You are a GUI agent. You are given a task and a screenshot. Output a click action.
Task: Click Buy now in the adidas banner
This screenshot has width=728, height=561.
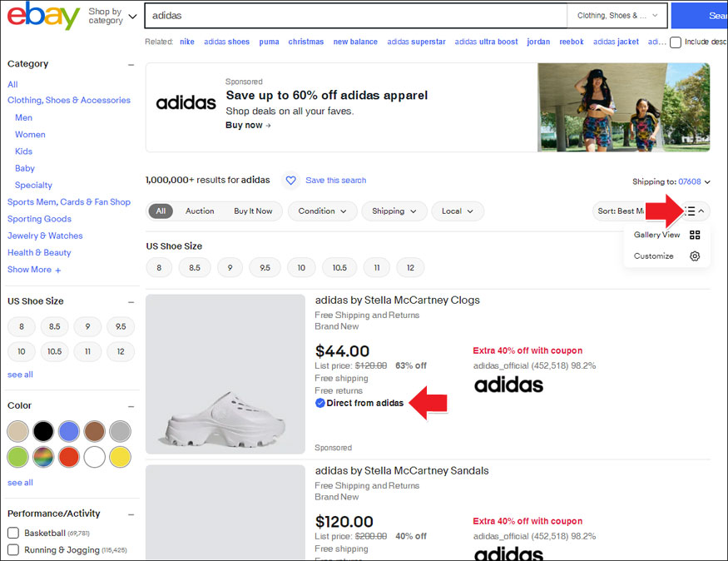[248, 125]
